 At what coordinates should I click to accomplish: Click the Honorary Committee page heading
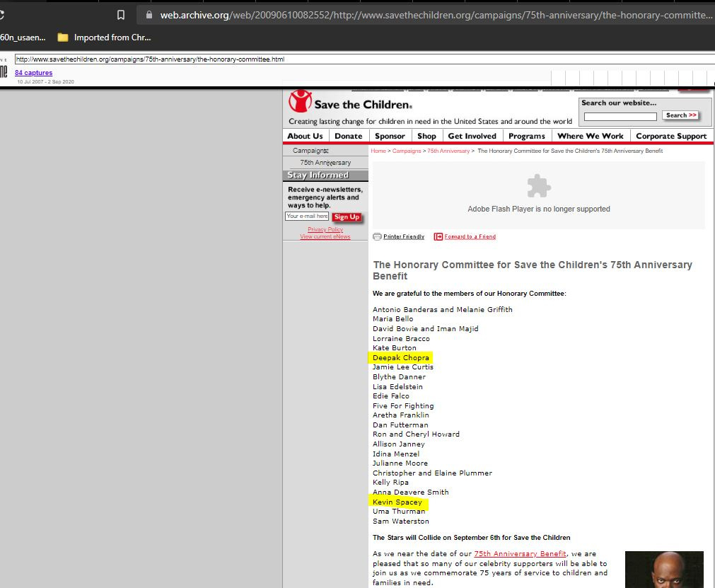coord(532,270)
